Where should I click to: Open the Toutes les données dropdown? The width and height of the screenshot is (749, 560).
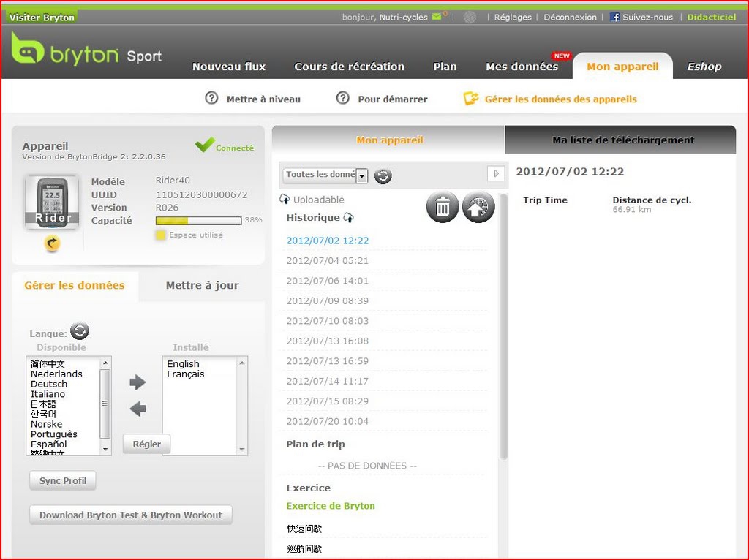coord(325,175)
